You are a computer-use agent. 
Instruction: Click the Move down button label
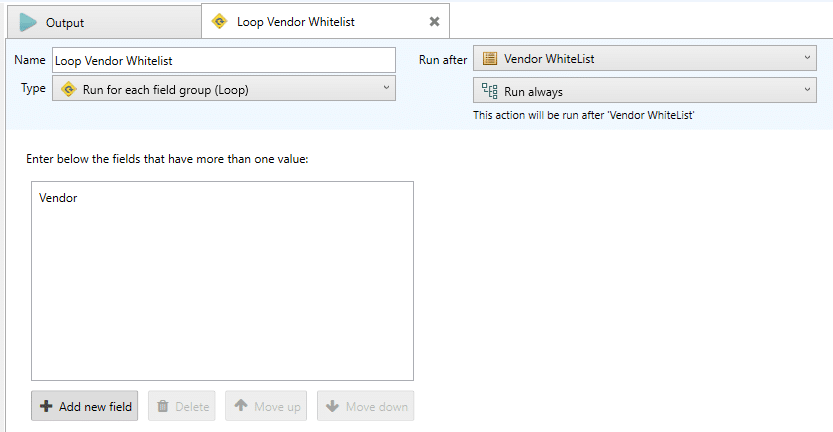(377, 406)
